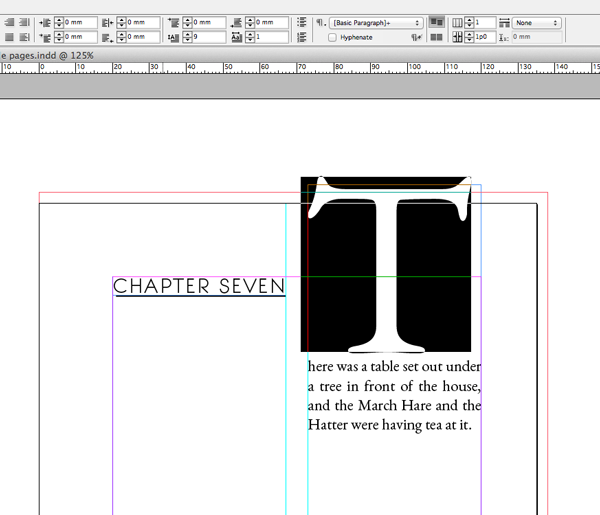
Task: Click the drop cap characters stepper
Action: click(x=250, y=37)
